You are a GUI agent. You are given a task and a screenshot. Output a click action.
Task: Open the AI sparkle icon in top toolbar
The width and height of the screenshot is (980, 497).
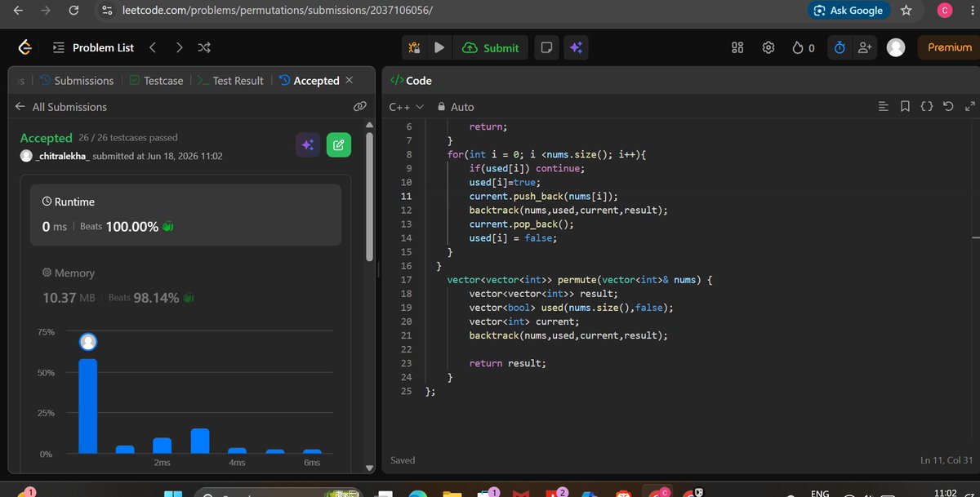[575, 47]
